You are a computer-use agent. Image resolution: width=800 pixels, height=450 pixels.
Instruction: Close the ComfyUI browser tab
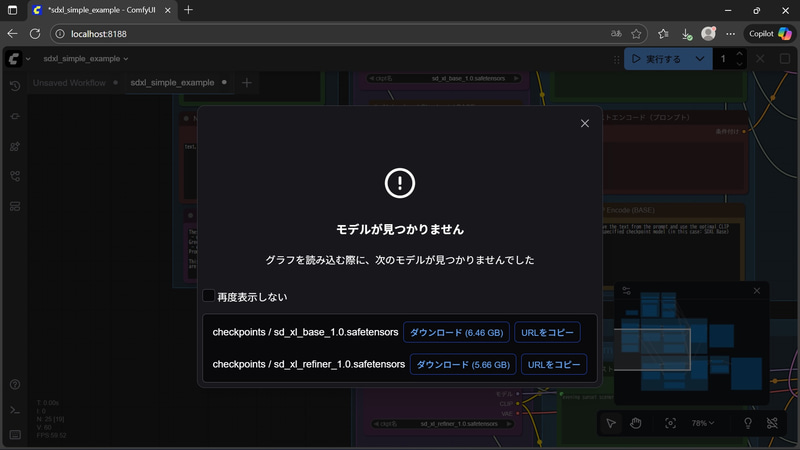pyautogui.click(x=167, y=10)
